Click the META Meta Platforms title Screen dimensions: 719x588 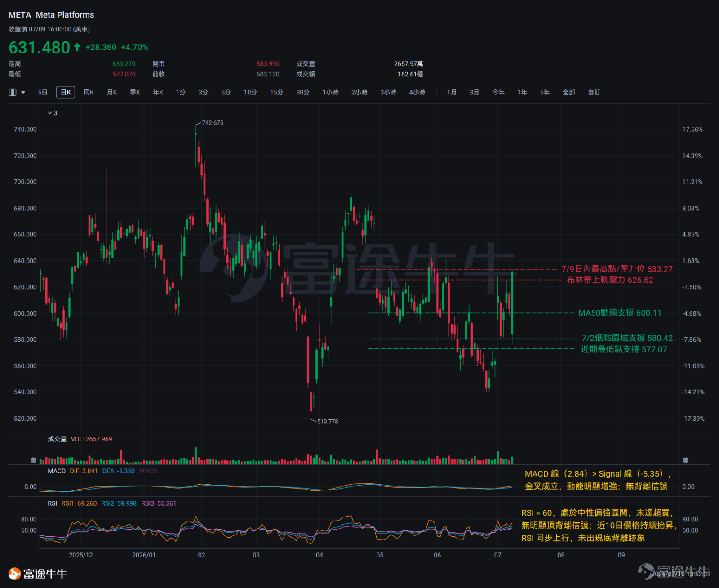point(51,15)
